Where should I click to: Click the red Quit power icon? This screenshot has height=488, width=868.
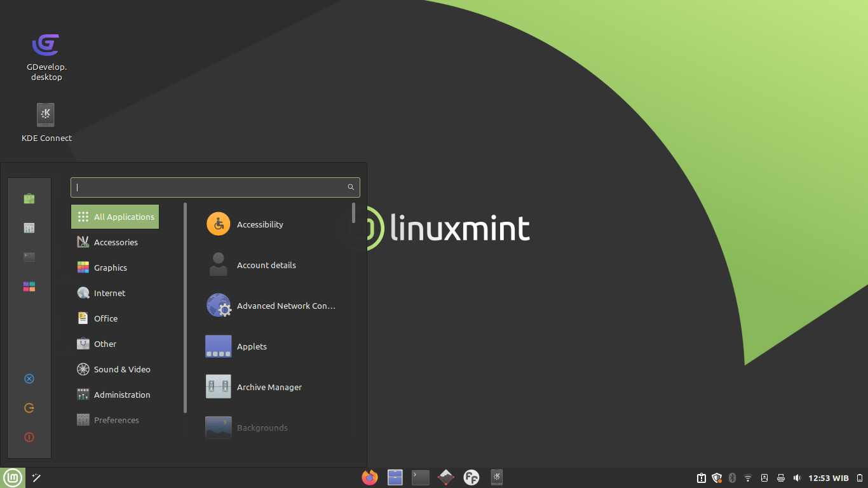(x=29, y=437)
